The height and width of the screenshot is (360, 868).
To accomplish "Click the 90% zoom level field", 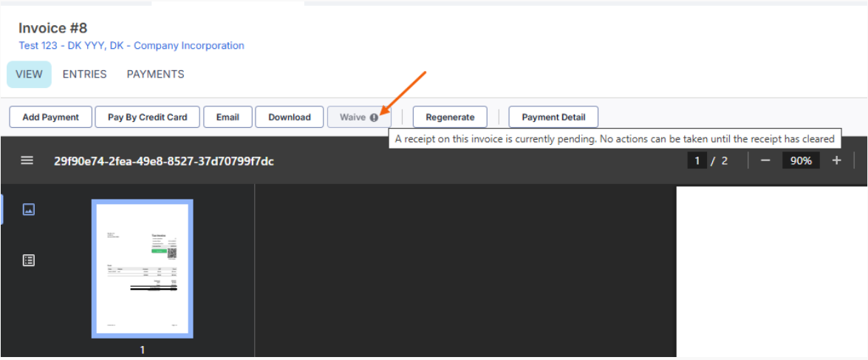I will pos(801,160).
